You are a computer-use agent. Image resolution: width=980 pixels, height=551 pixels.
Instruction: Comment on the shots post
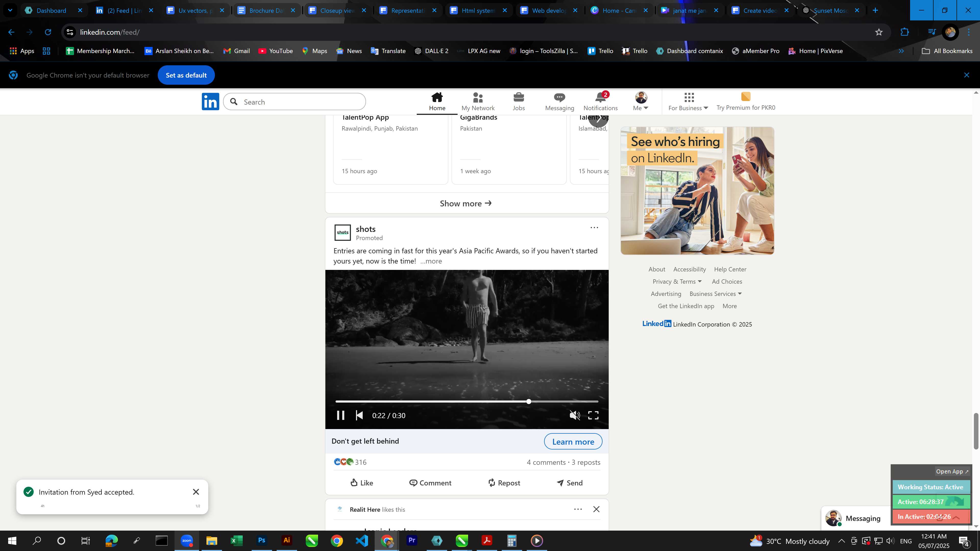point(430,483)
